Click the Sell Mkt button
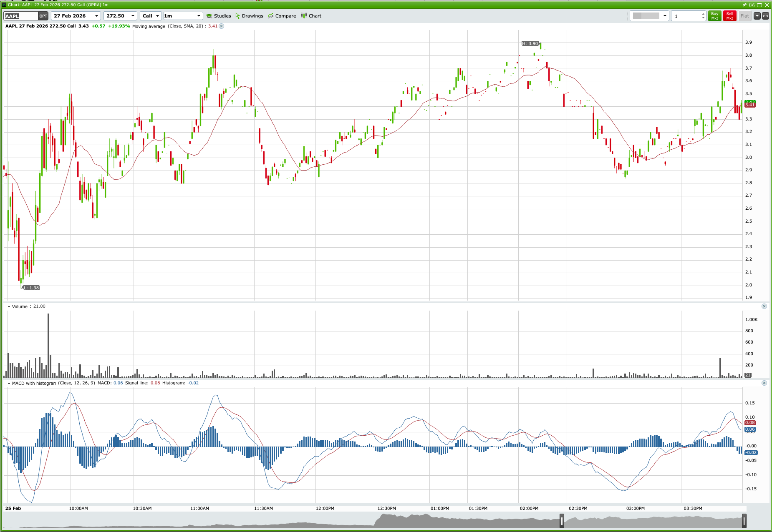Screen dimensions: 772x532 [729, 16]
